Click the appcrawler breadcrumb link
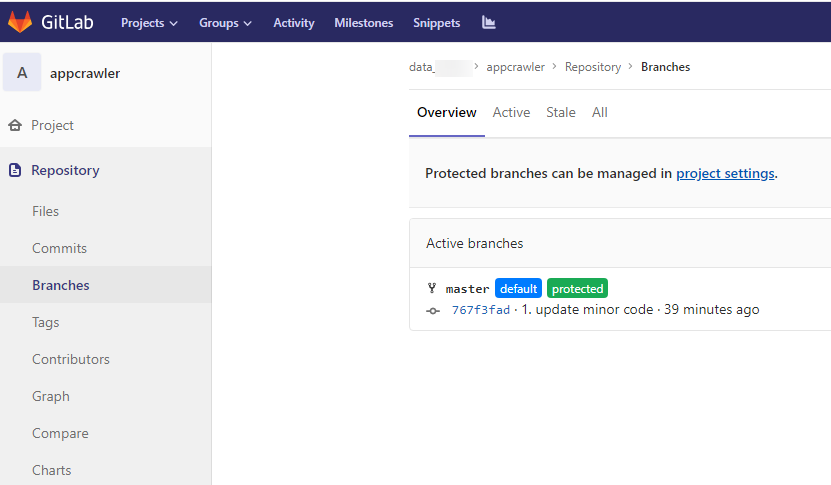The height and width of the screenshot is (485, 831). [x=515, y=67]
